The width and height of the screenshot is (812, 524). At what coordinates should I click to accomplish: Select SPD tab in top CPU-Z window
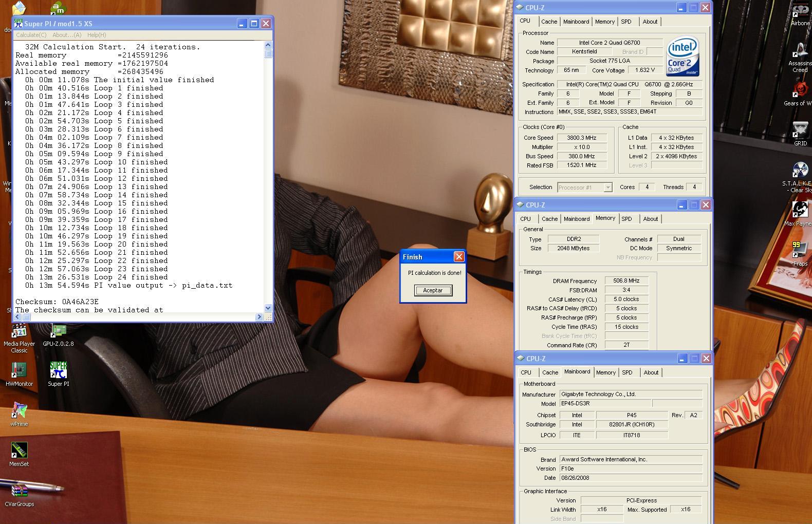pyautogui.click(x=626, y=22)
